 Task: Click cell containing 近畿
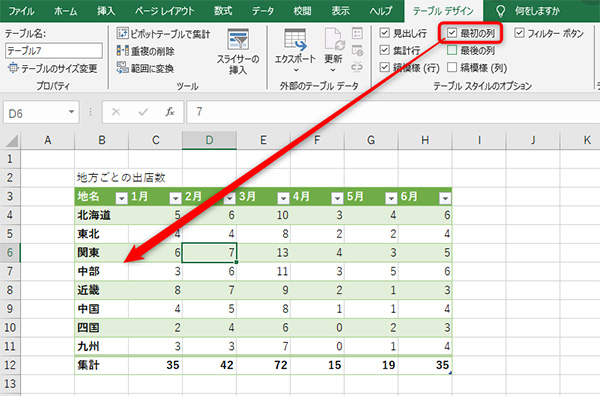coord(102,290)
